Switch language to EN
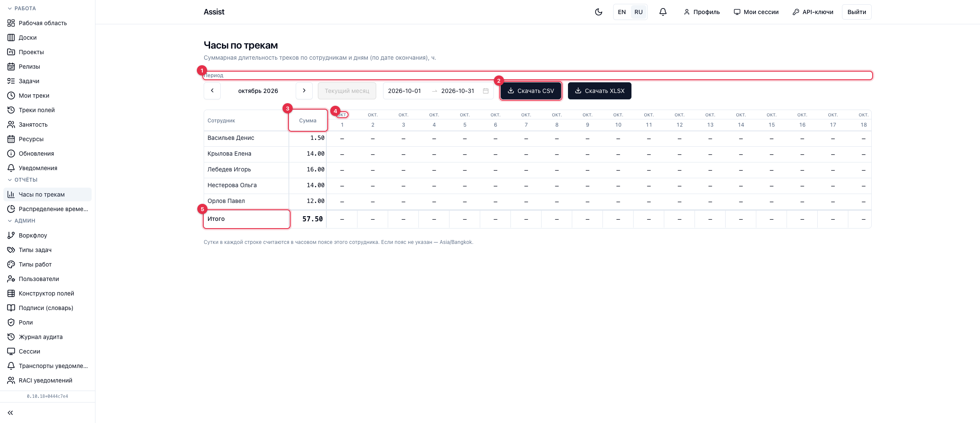This screenshot has width=980, height=423. click(622, 12)
